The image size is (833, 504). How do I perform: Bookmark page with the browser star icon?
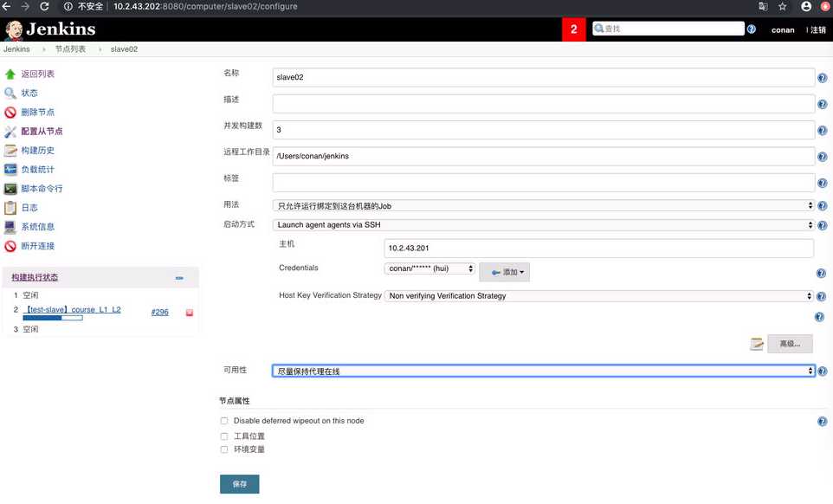coord(783,6)
